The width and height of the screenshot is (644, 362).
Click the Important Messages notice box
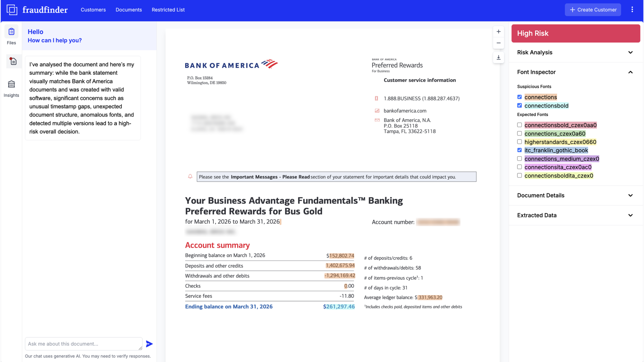point(336,177)
